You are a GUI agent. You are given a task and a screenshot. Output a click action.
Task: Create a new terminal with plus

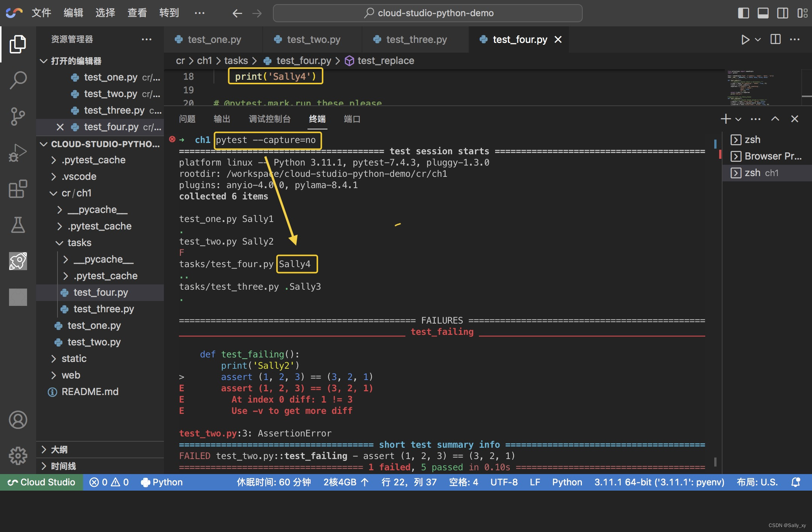tap(726, 119)
